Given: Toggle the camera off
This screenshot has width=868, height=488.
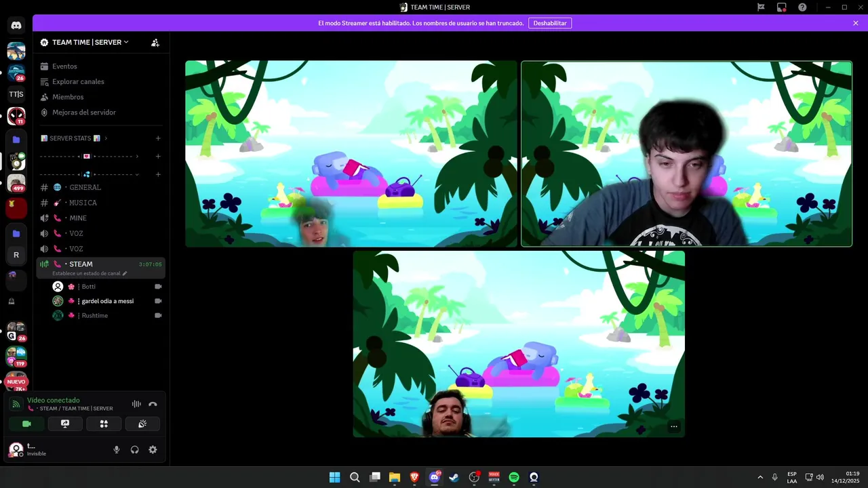Looking at the screenshot, I should pos(26,424).
